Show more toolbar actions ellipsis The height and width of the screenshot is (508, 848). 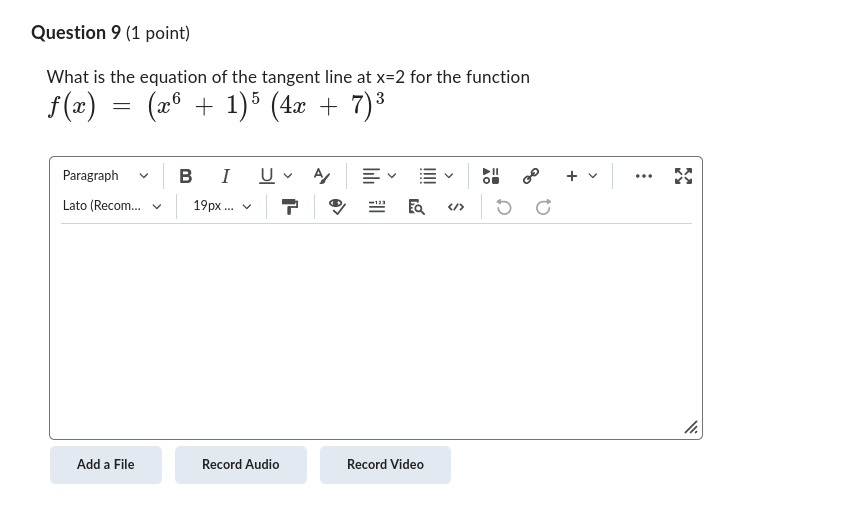point(644,176)
